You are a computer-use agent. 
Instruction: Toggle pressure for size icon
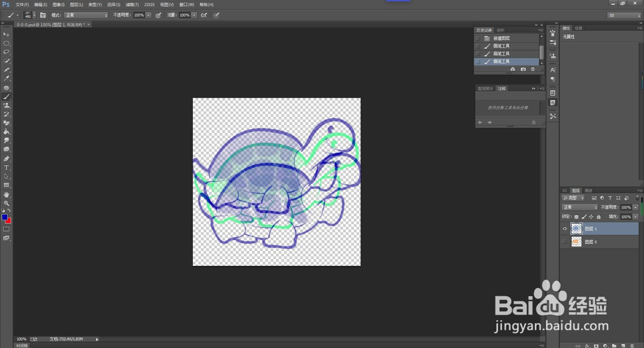point(216,15)
